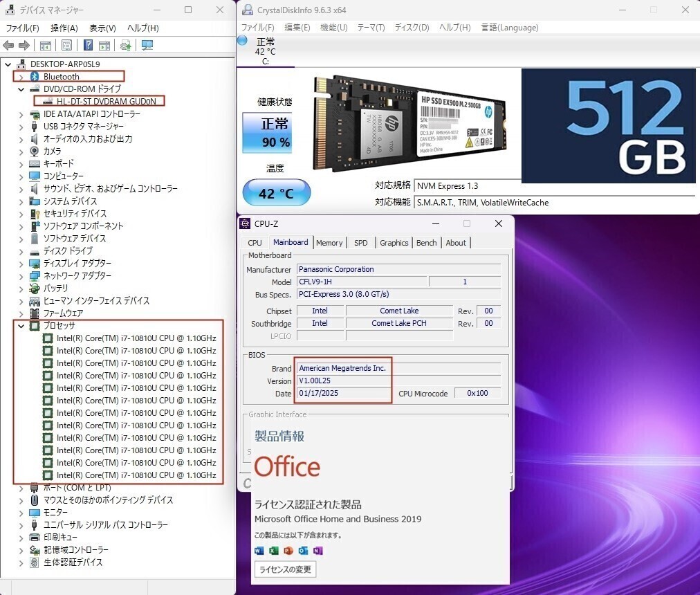700x595 pixels.
Task: Open the テーマ(T) menu in CrystalDiskInfo
Action: tap(371, 28)
